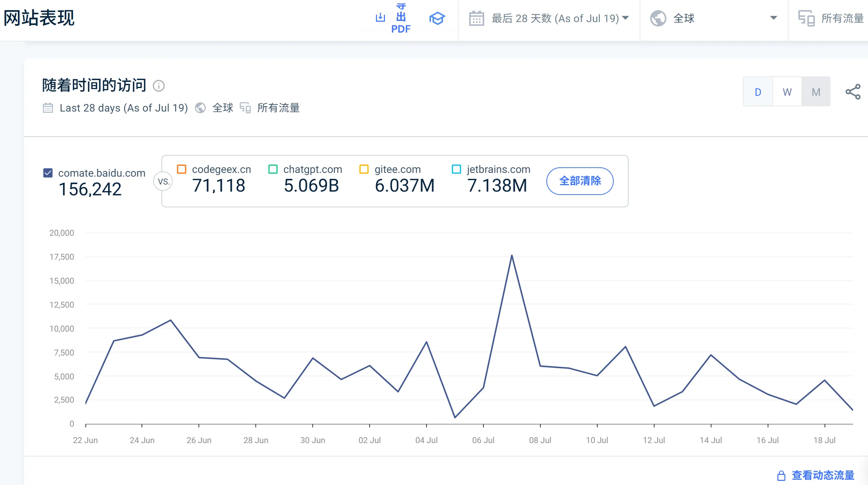Viewport: 868px width, 485px height.
Task: Click the share icon beside the D/W/M tabs
Action: [x=853, y=92]
